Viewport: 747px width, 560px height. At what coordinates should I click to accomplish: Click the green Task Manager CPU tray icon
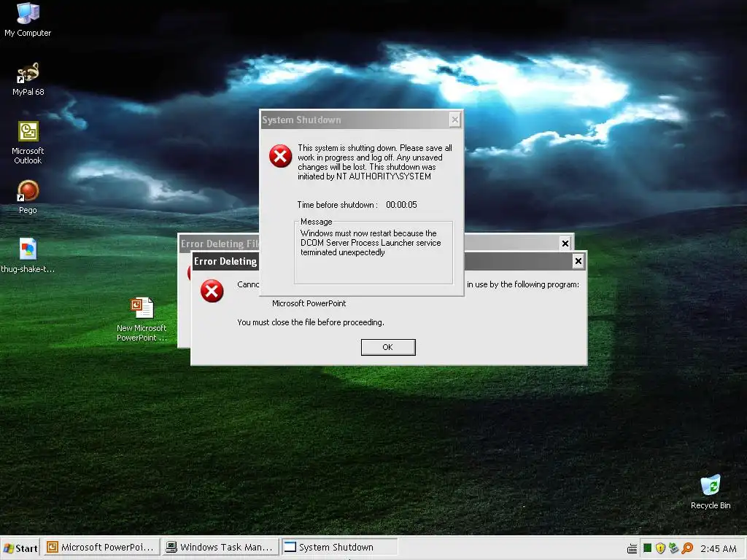pos(647,548)
